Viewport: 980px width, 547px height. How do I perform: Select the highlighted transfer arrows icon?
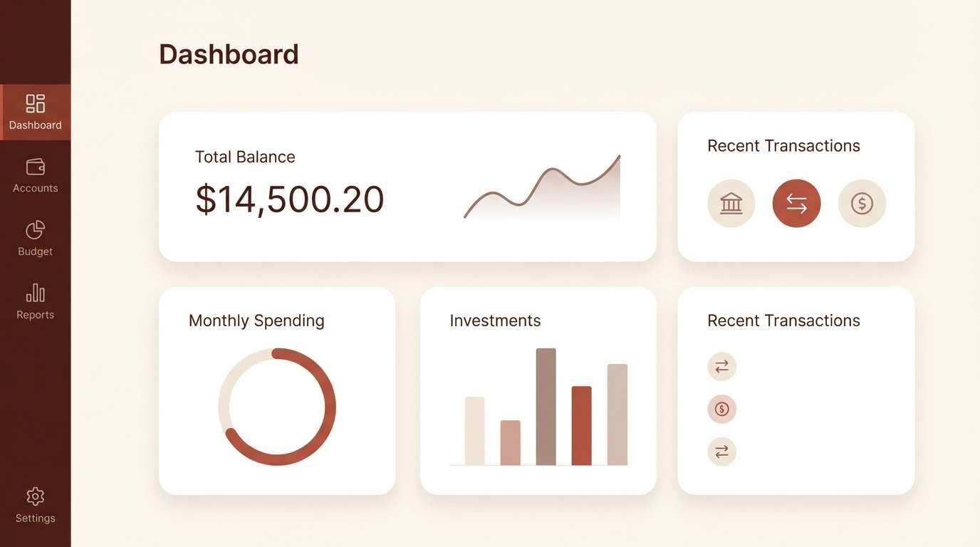[x=796, y=203]
